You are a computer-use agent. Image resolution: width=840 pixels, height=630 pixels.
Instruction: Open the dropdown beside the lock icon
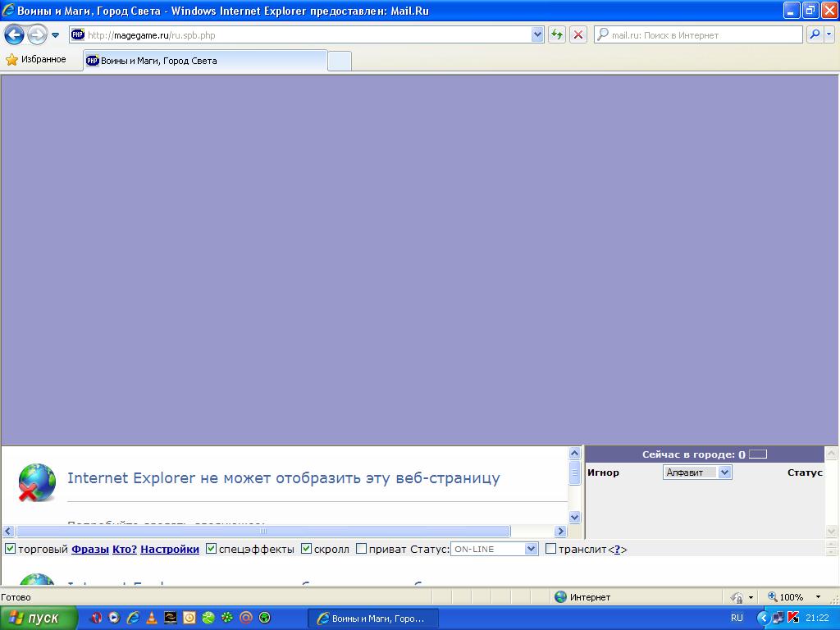click(751, 597)
